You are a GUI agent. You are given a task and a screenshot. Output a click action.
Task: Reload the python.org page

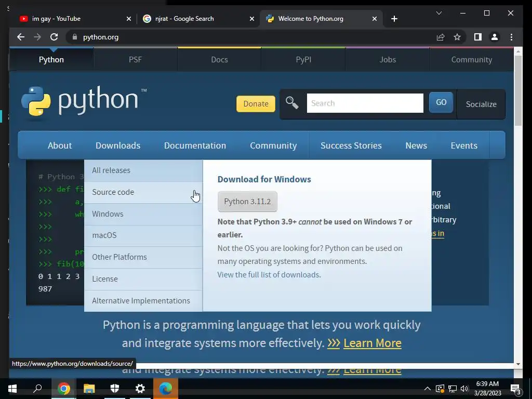(x=54, y=37)
